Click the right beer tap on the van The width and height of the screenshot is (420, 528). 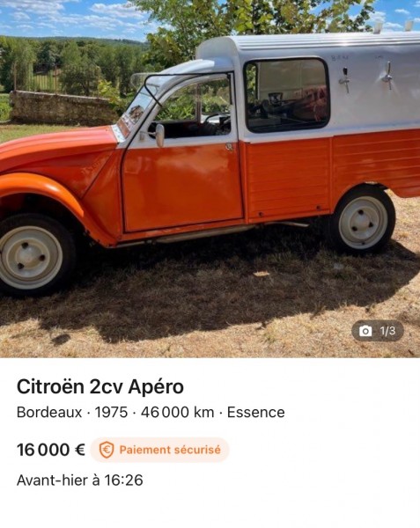coord(387,76)
